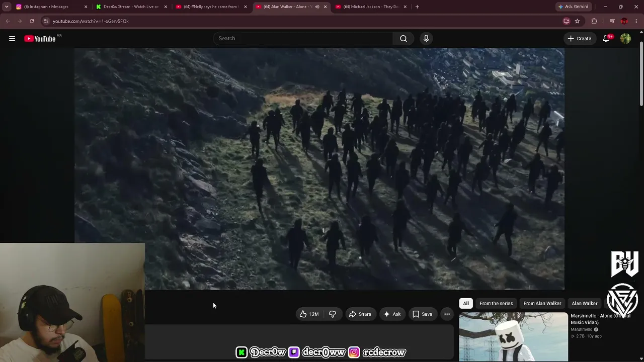Click the video player to pause
644x362 pixels.
(x=319, y=169)
